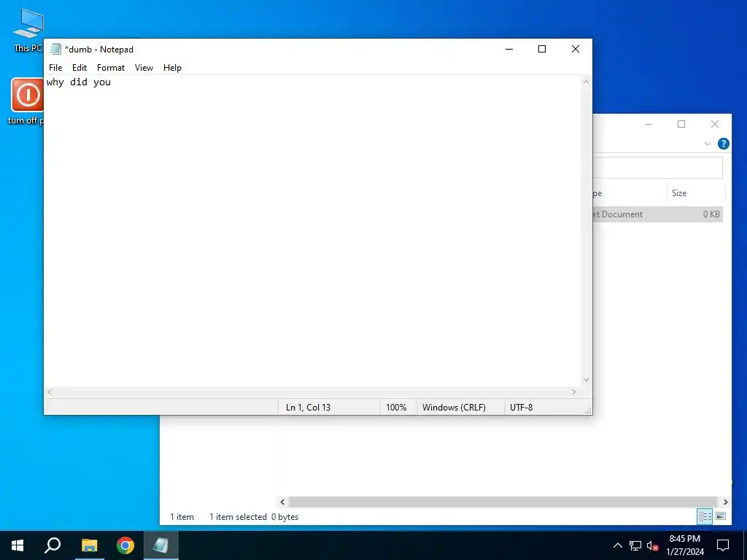
Task: Click the 'Ln 1, Col 13' status entry
Action: coord(309,407)
